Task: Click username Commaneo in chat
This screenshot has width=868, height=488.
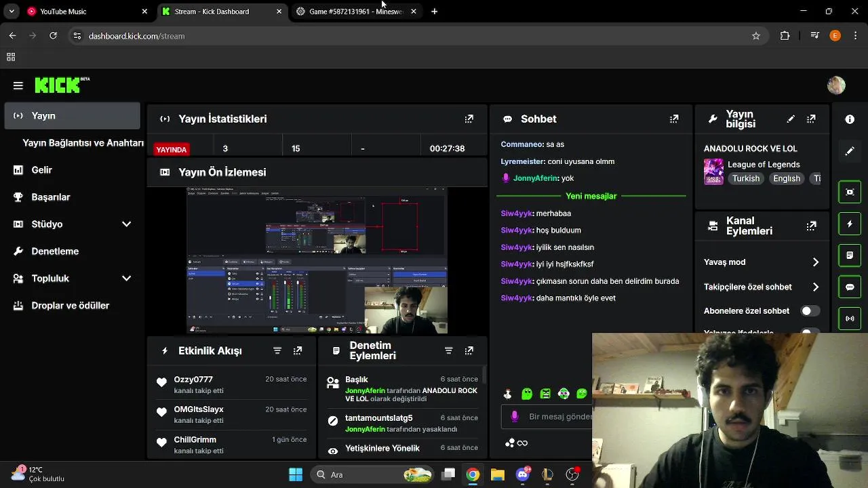Action: (522, 144)
